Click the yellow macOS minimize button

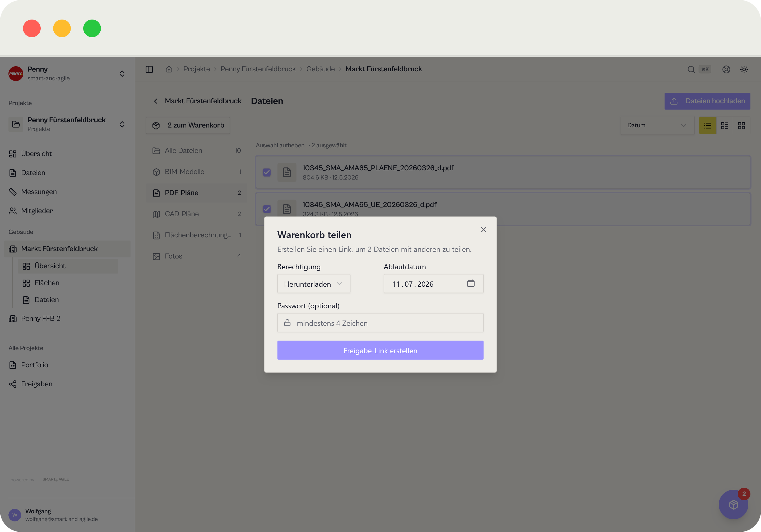pyautogui.click(x=62, y=29)
